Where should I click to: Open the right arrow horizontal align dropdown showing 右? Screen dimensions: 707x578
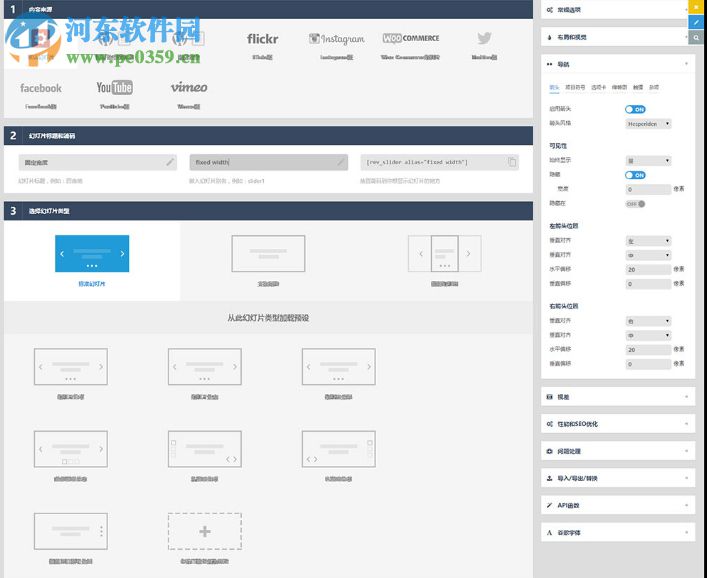point(648,321)
